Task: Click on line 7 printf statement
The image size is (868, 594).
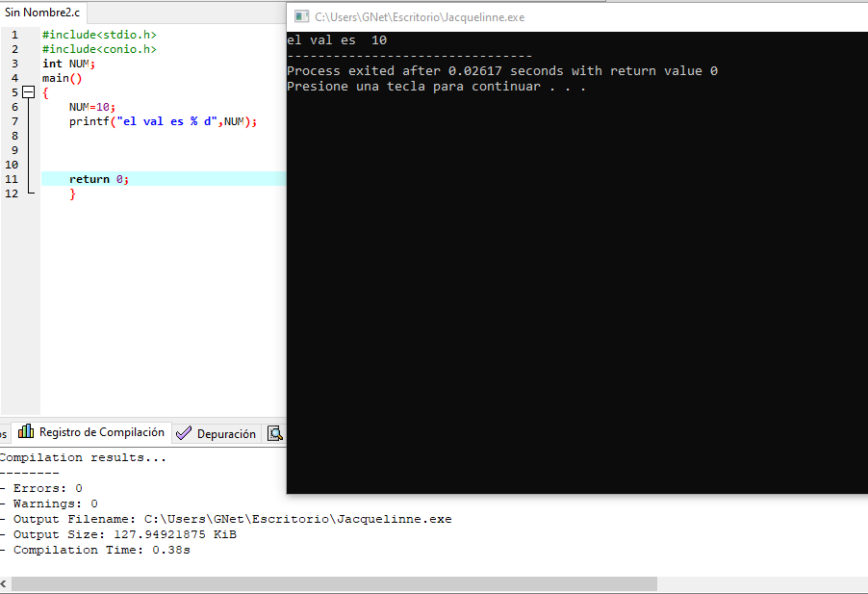Action: [x=164, y=121]
